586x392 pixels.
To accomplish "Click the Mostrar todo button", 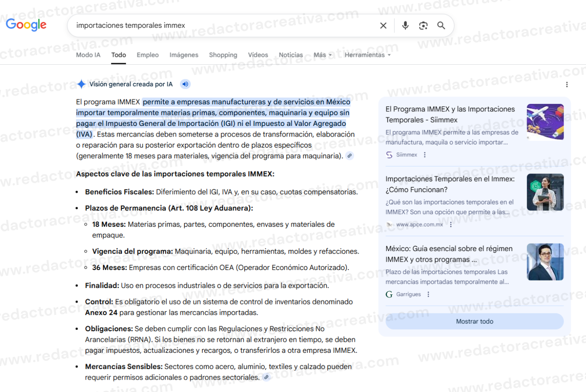I will click(475, 322).
